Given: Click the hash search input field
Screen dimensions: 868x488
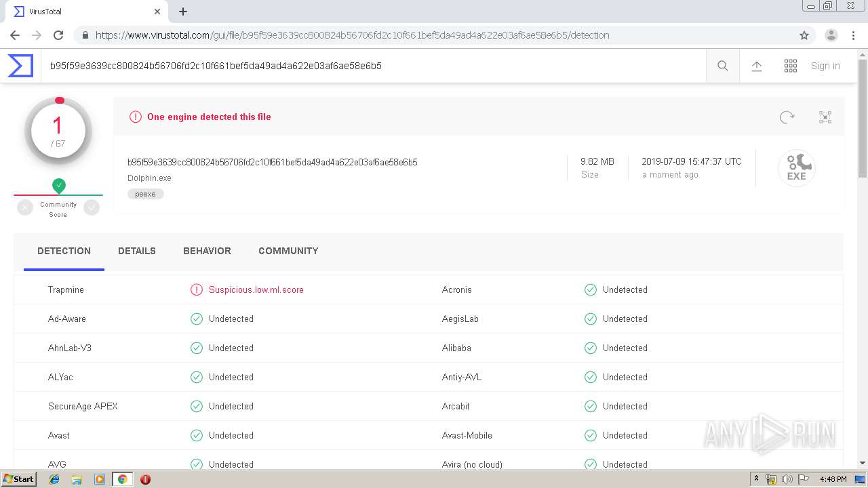Looking at the screenshot, I should click(373, 66).
